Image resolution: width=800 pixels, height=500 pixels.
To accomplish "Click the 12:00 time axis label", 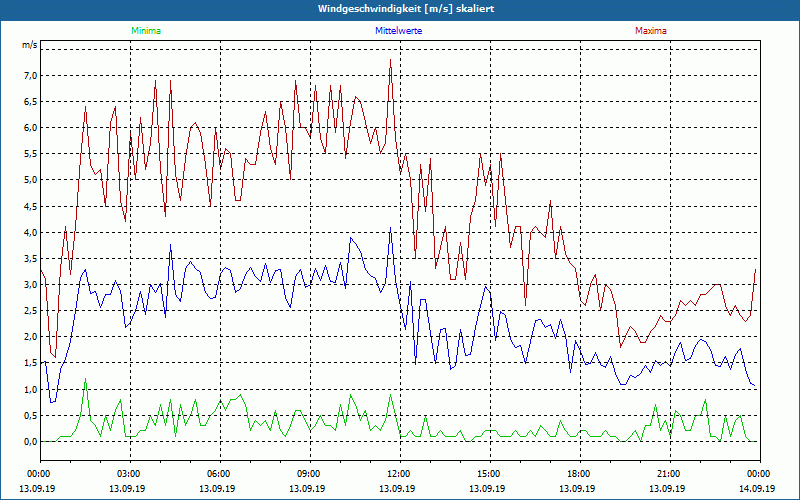I will pyautogui.click(x=397, y=473).
